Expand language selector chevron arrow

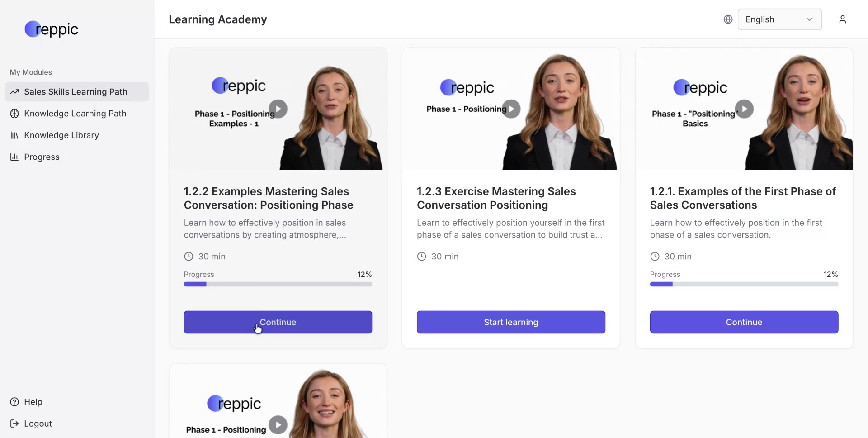point(809,19)
